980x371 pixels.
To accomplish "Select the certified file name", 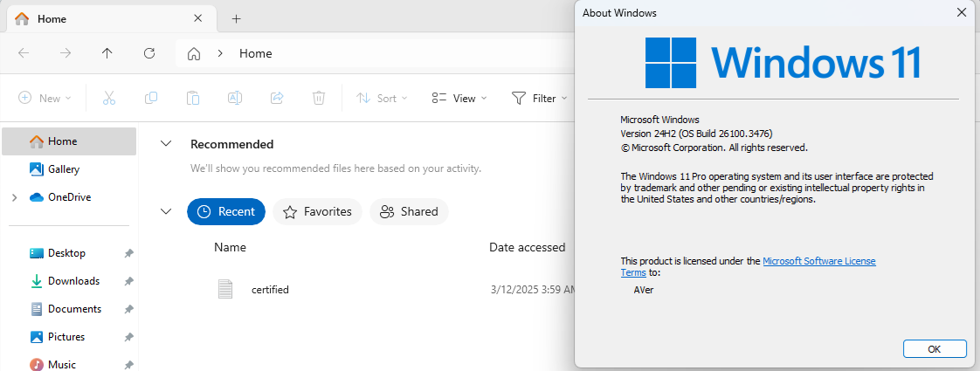I will [270, 290].
